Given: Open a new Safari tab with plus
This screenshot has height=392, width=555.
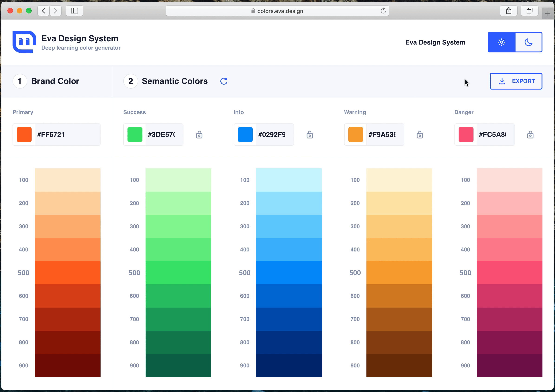Looking at the screenshot, I should pyautogui.click(x=548, y=14).
